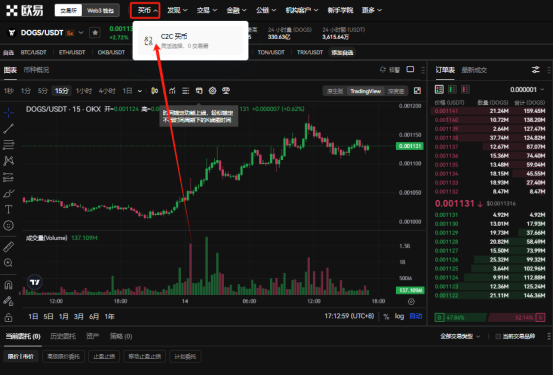The image size is (553, 375).
Task: Expand the 更多 menu
Action: (x=372, y=10)
